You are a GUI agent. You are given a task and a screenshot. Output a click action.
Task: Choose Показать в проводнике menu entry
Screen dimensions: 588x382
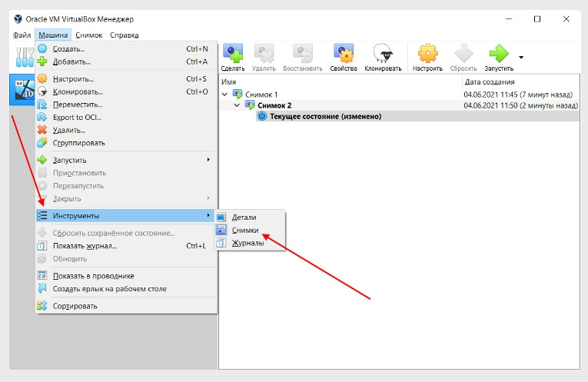[126, 276]
